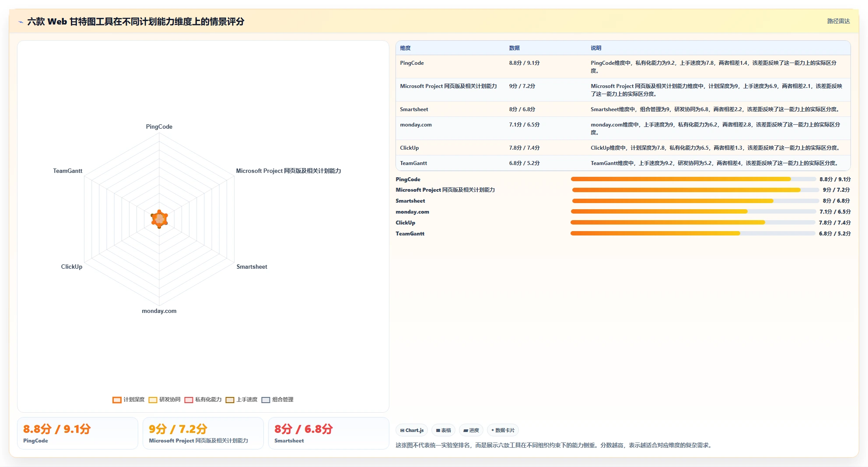The height and width of the screenshot is (467, 868).
Task: Toggle the 计划深度 legend swatch
Action: click(x=117, y=400)
